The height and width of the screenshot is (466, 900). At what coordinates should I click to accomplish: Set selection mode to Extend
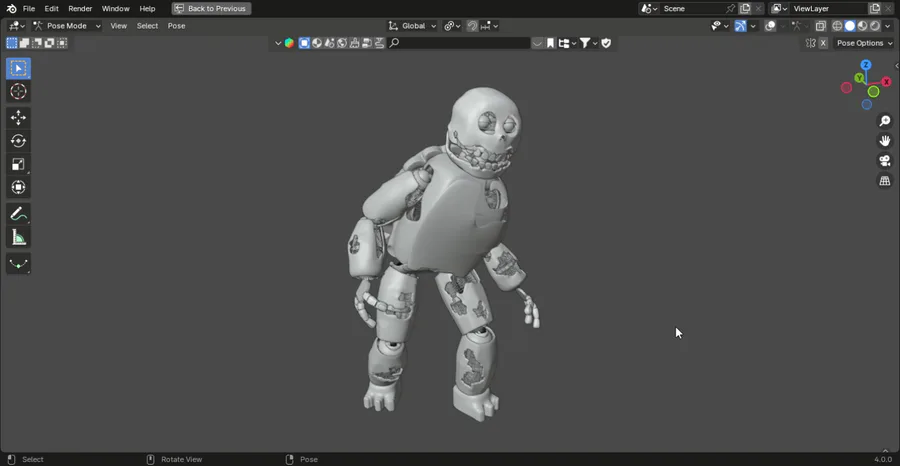[24, 43]
